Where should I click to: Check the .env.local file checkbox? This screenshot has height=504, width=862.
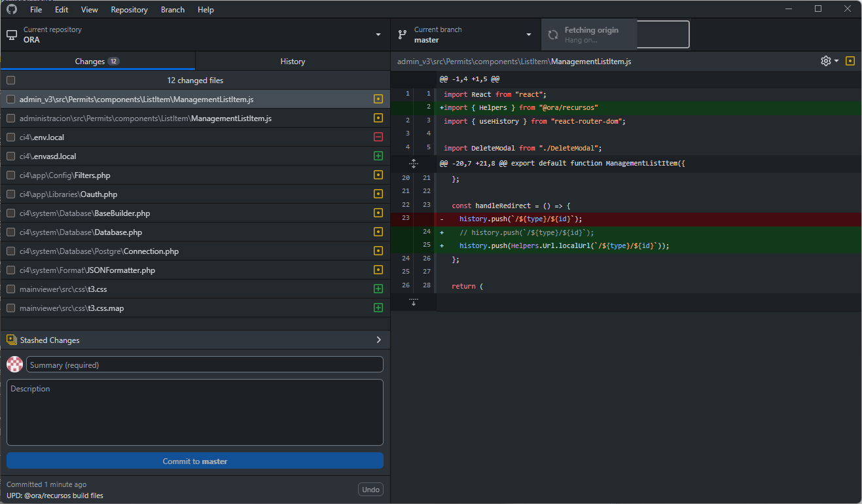[10, 137]
